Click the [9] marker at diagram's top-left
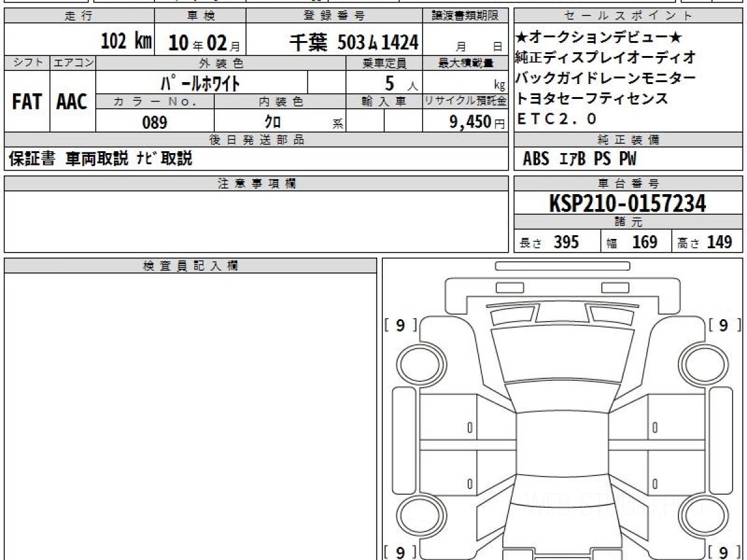Screen dimensions: 747x560 [400, 325]
